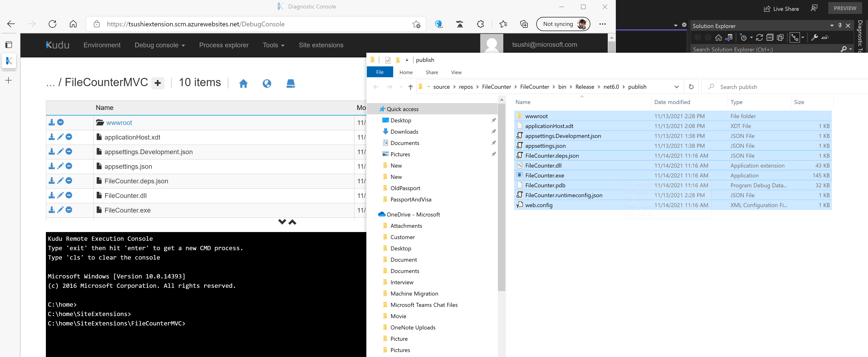Screen dimensions: 868x357
Task: Open the Debug console dropdown menu
Action: point(160,45)
